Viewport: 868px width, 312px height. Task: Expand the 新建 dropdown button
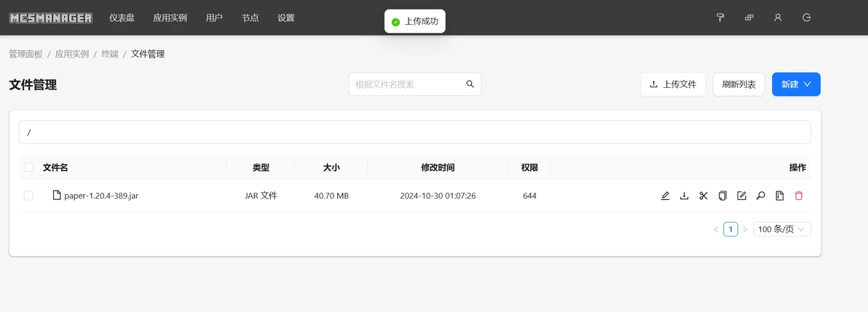point(796,84)
